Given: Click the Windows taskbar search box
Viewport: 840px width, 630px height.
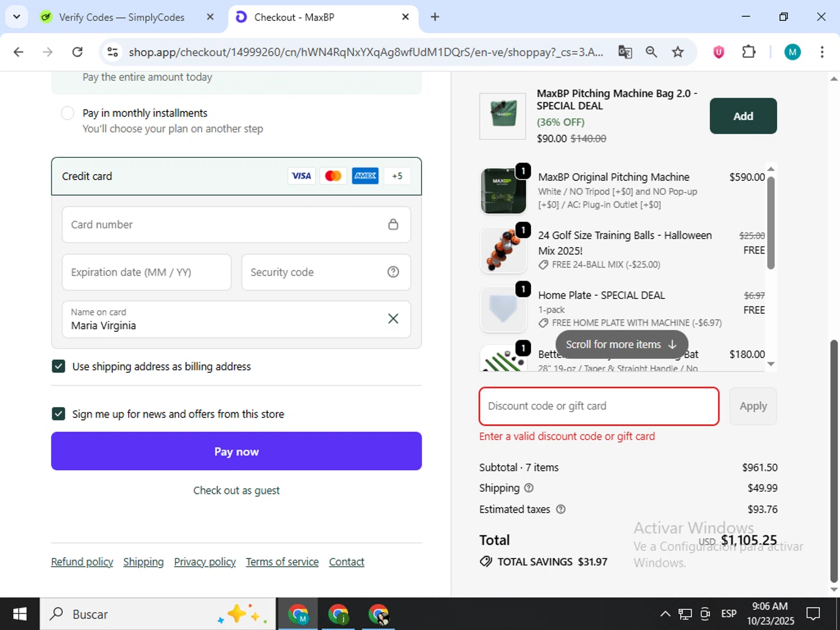Looking at the screenshot, I should tap(157, 614).
